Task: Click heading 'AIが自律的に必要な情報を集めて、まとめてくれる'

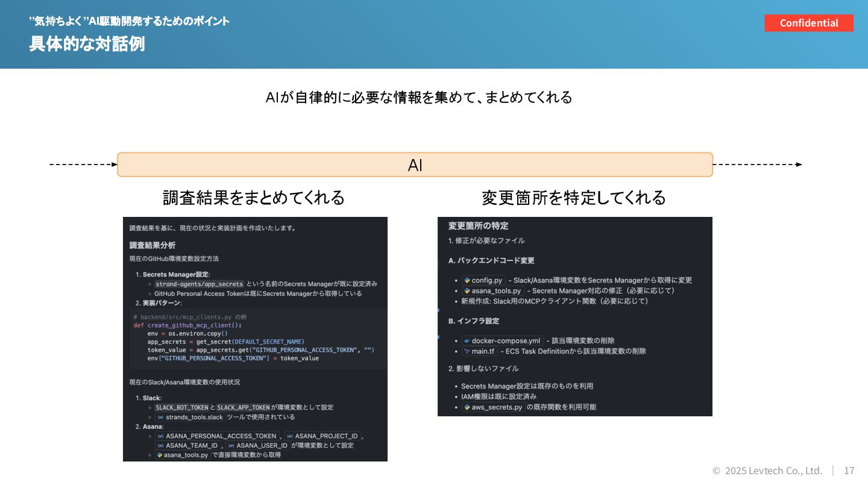Action: click(x=419, y=97)
